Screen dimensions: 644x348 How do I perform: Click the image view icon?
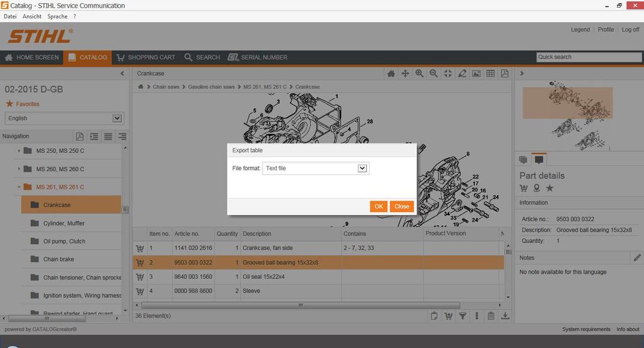point(476,74)
